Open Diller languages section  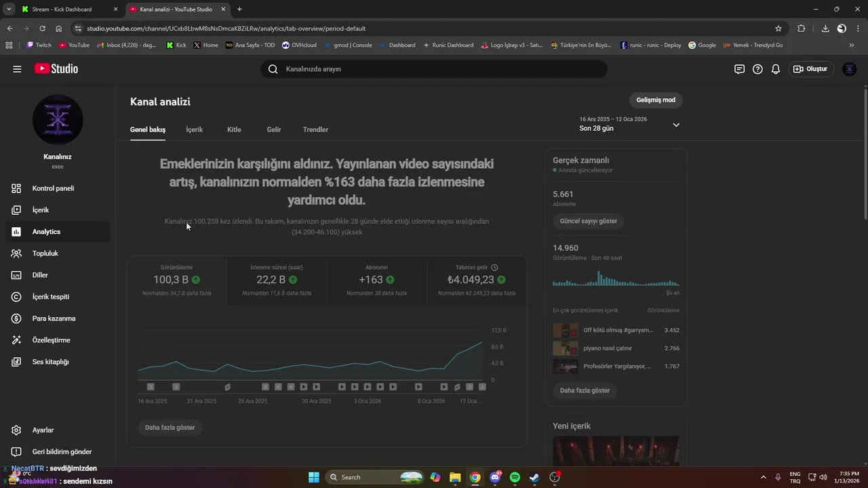click(58, 275)
